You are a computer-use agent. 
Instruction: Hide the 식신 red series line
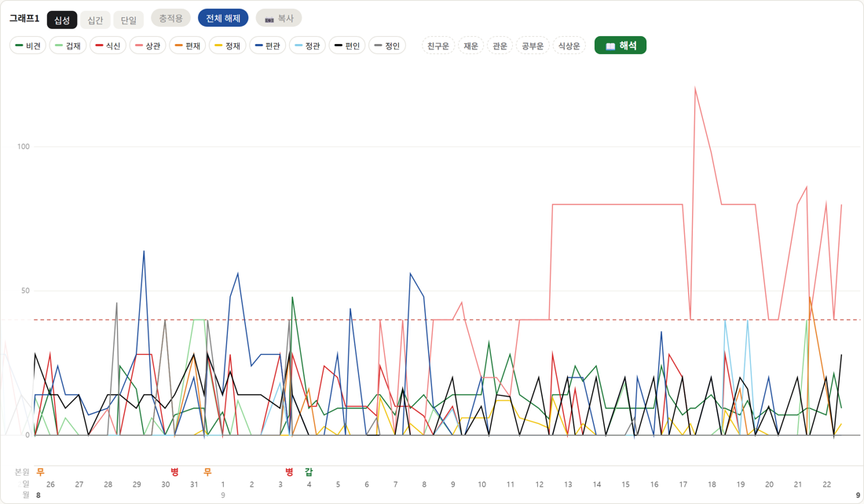click(108, 46)
